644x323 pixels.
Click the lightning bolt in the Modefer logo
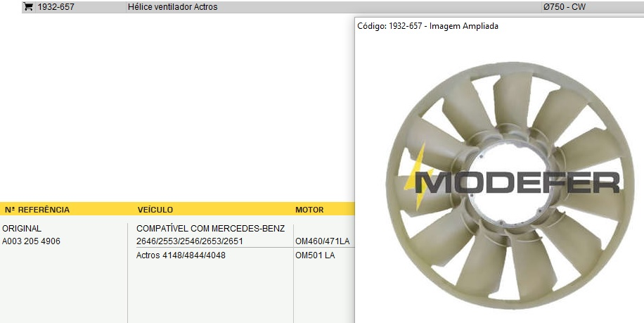point(419,176)
